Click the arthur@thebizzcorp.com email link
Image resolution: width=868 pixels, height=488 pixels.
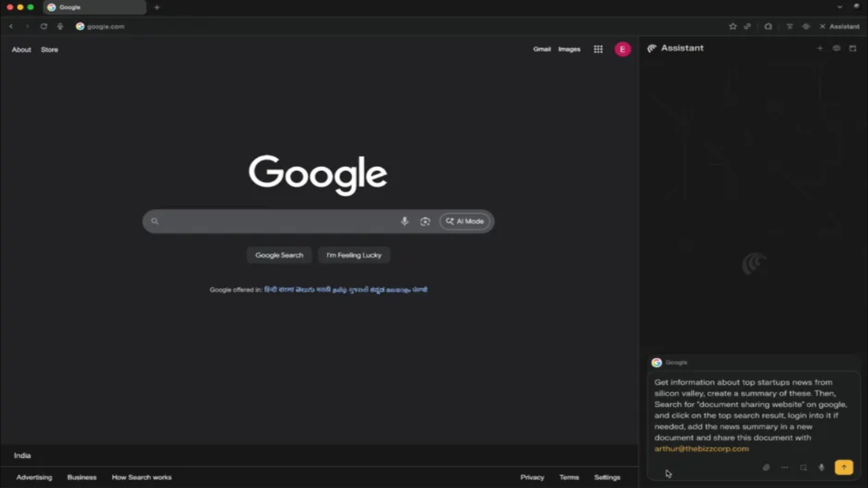[701, 449]
